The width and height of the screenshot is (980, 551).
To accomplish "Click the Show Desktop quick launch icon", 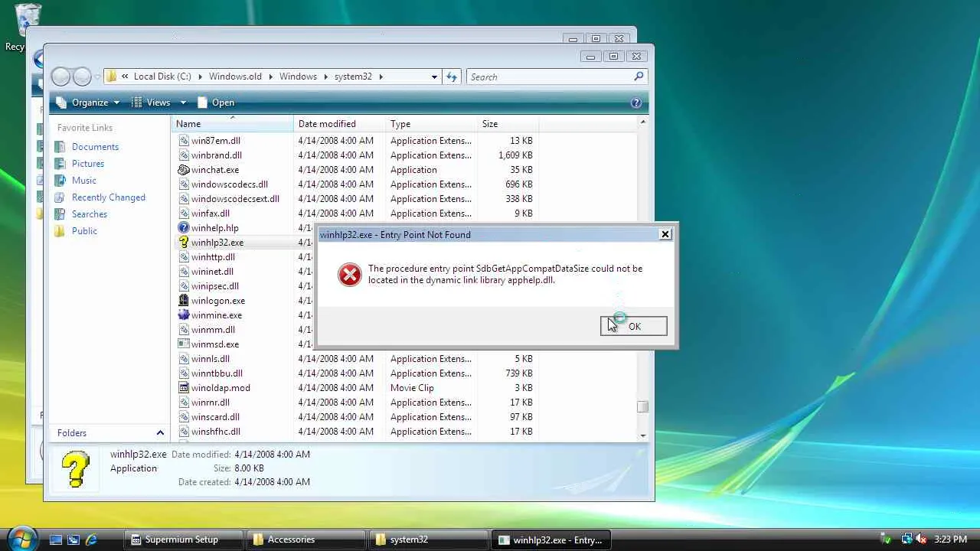I will coord(56,540).
